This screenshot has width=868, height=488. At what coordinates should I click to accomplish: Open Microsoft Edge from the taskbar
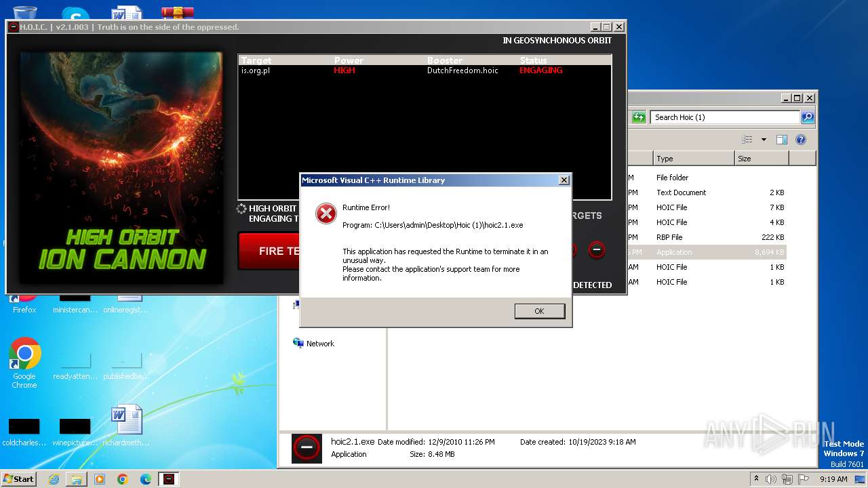tap(146, 479)
